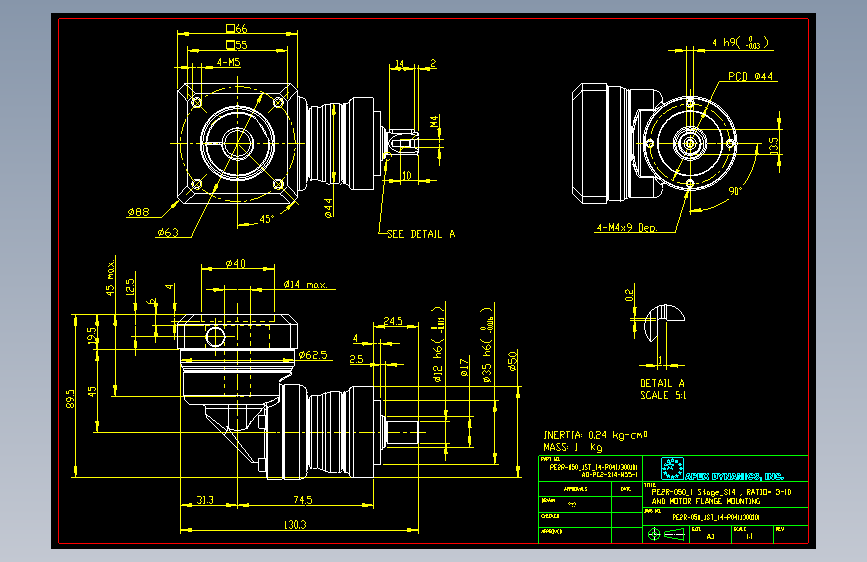This screenshot has height=562, width=867.
Task: Click the 13.5 key height dimension
Action: pos(774,145)
